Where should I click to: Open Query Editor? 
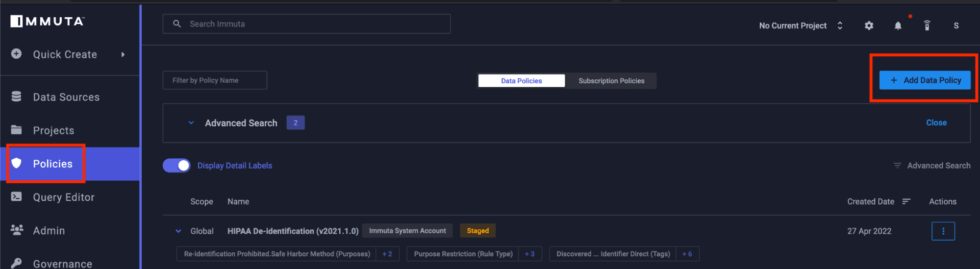(64, 197)
